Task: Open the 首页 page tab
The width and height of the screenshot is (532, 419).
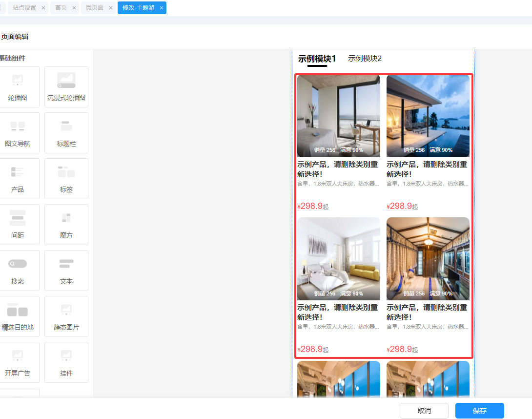Action: (x=61, y=8)
